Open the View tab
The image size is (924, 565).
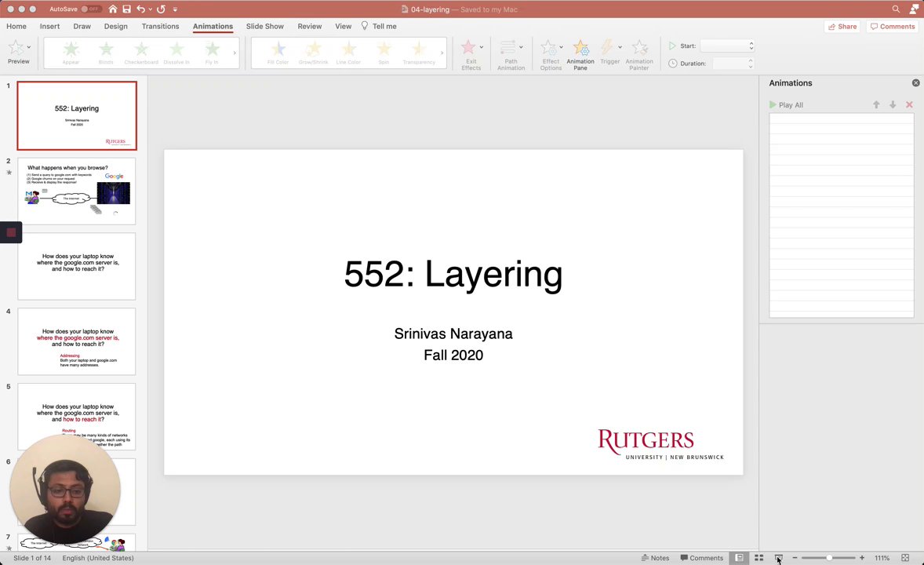coord(343,26)
